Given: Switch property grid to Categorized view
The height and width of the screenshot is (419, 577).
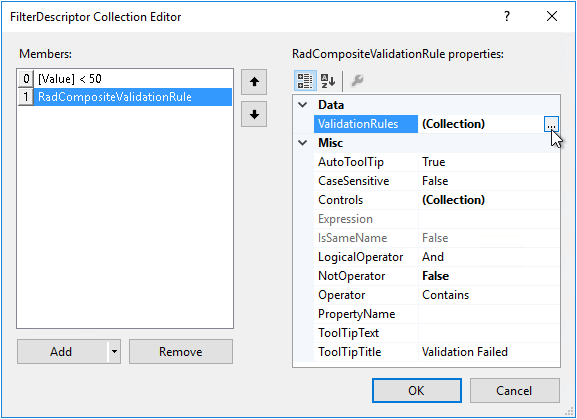Looking at the screenshot, I should (x=305, y=81).
